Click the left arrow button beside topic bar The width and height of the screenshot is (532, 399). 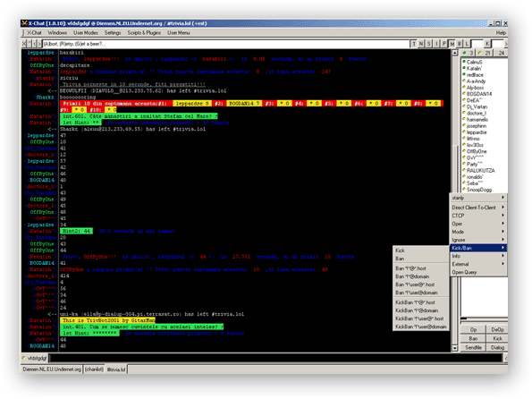[34, 44]
